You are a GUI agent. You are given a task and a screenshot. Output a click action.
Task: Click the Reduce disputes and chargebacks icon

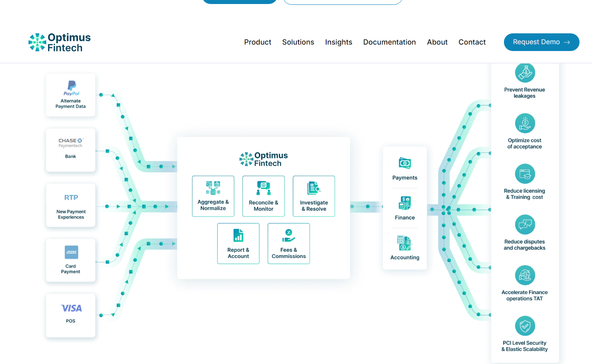click(525, 225)
